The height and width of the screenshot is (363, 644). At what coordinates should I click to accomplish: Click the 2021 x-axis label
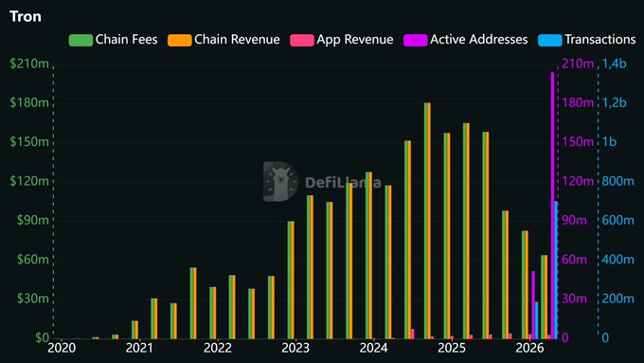[x=139, y=348]
